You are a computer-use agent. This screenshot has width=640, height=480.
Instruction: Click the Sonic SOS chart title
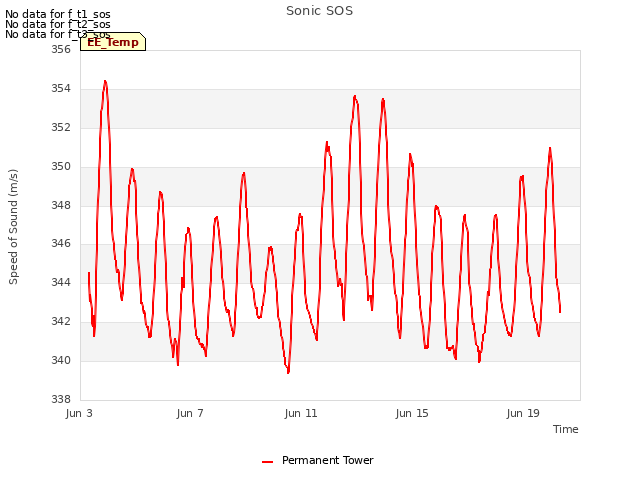(x=319, y=11)
